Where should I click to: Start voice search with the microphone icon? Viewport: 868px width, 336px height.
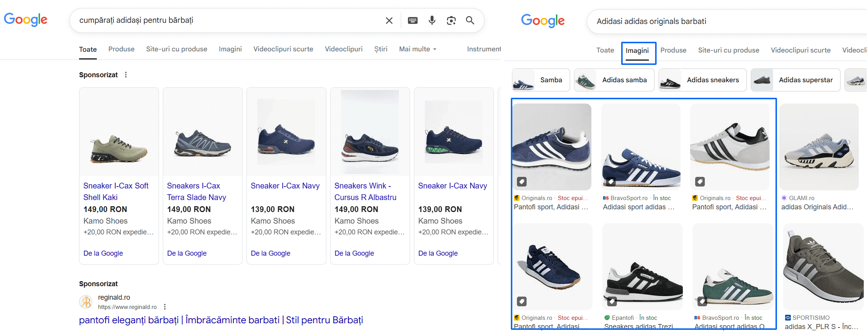[x=432, y=20]
